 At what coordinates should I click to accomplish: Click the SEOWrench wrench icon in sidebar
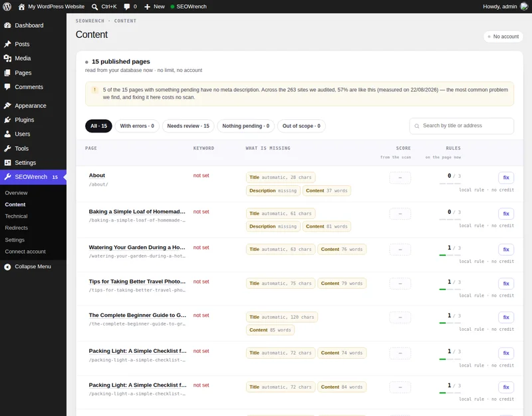(x=7, y=177)
